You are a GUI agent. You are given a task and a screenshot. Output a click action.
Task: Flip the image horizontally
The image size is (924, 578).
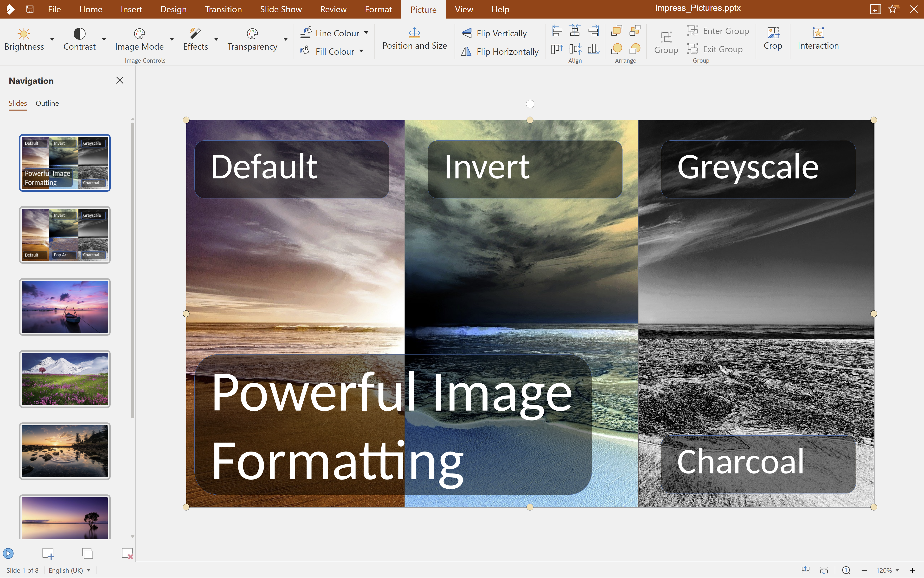point(500,51)
